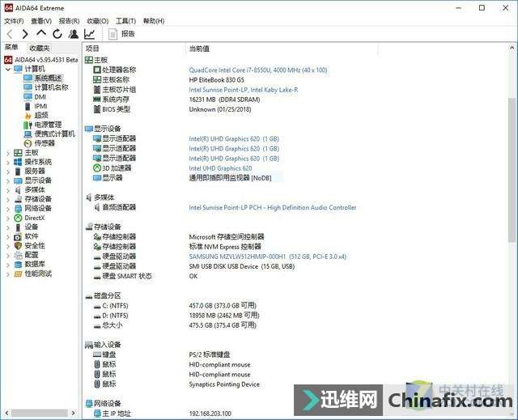
Task: Open the 报告(R) menu
Action: [69, 21]
